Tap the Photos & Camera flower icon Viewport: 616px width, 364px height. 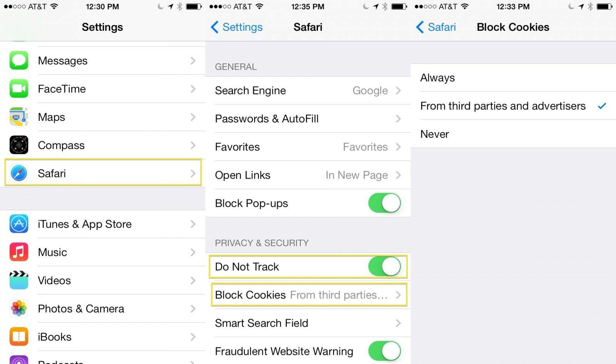coord(19,309)
